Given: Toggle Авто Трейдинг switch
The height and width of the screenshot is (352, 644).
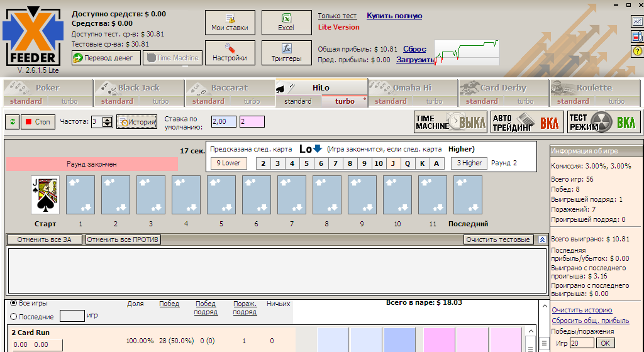Looking at the screenshot, I should 526,122.
